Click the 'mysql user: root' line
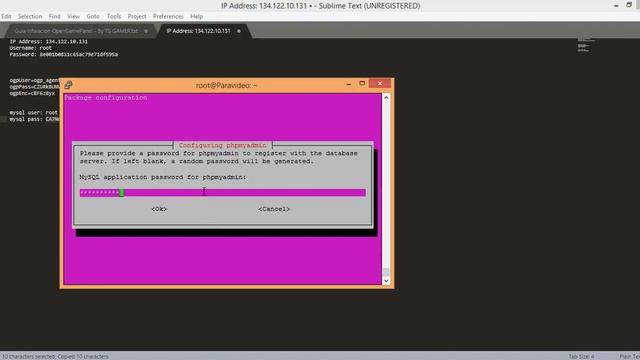Viewport: 640px width, 360px height. coord(33,113)
